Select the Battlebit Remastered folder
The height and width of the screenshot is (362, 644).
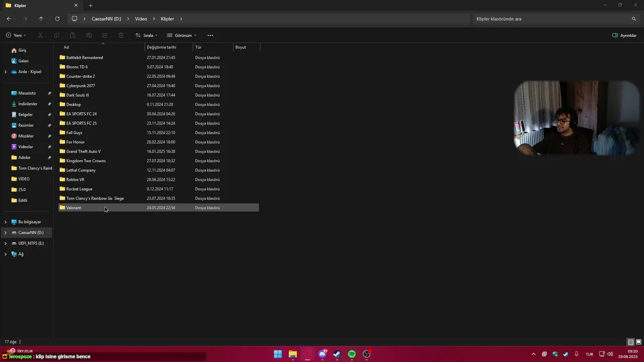tap(159, 57)
